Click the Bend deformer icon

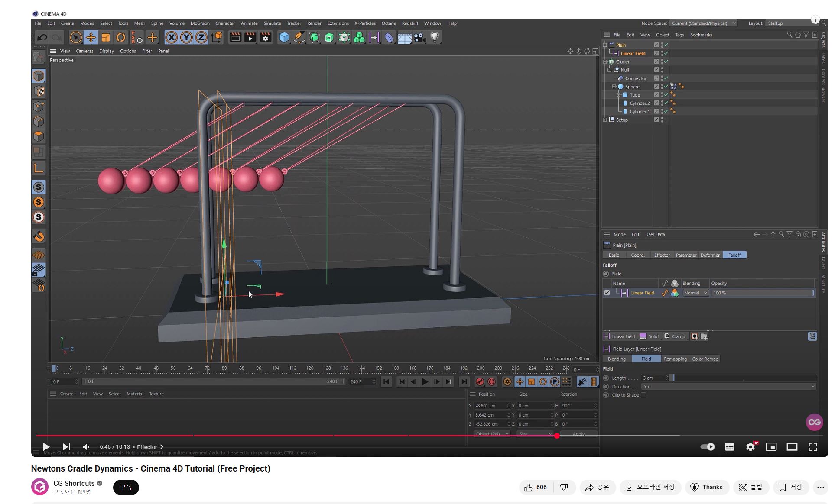pos(389,38)
